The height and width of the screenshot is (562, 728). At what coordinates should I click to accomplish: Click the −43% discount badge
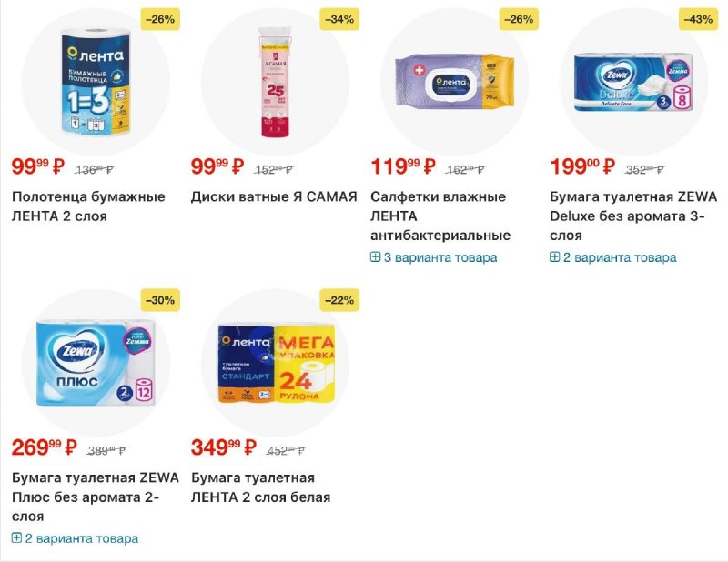[x=698, y=19]
